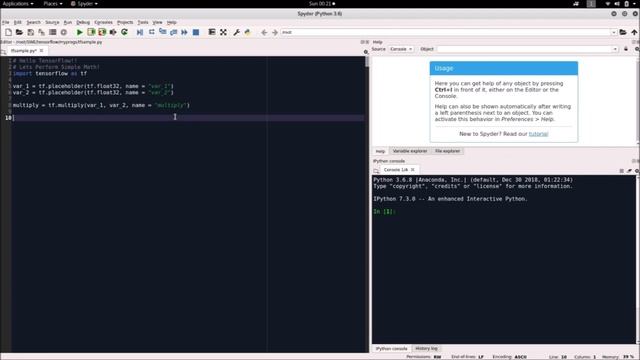Open the Search menu
The width and height of the screenshot is (640, 360).
click(33, 22)
